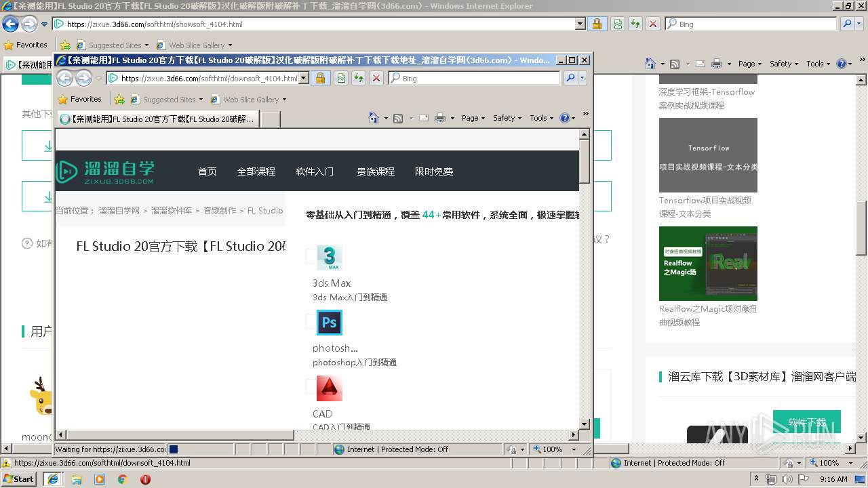Screen dimensions: 868x488
Task: Open the Suggested Sites dropdown in front window
Action: pyautogui.click(x=201, y=100)
